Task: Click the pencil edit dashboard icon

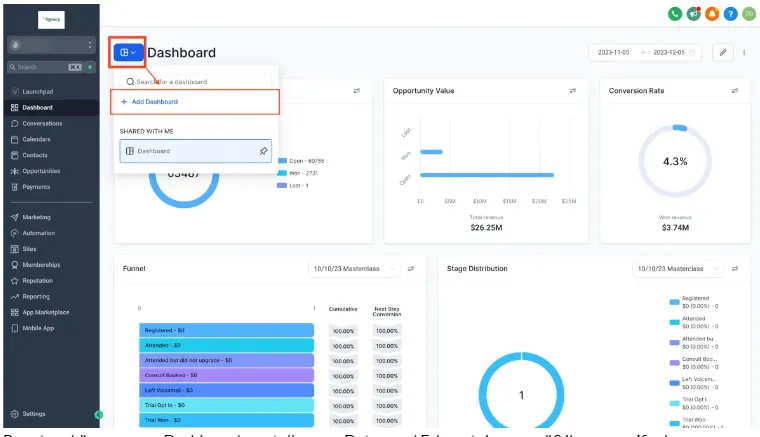Action: tap(723, 52)
